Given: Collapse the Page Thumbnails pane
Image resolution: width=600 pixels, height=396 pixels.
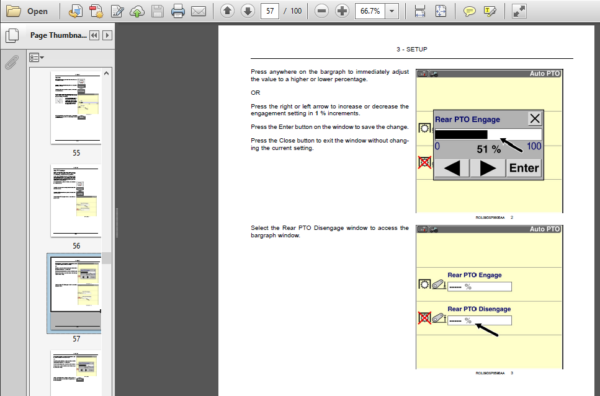Looking at the screenshot, I should click(x=94, y=35).
